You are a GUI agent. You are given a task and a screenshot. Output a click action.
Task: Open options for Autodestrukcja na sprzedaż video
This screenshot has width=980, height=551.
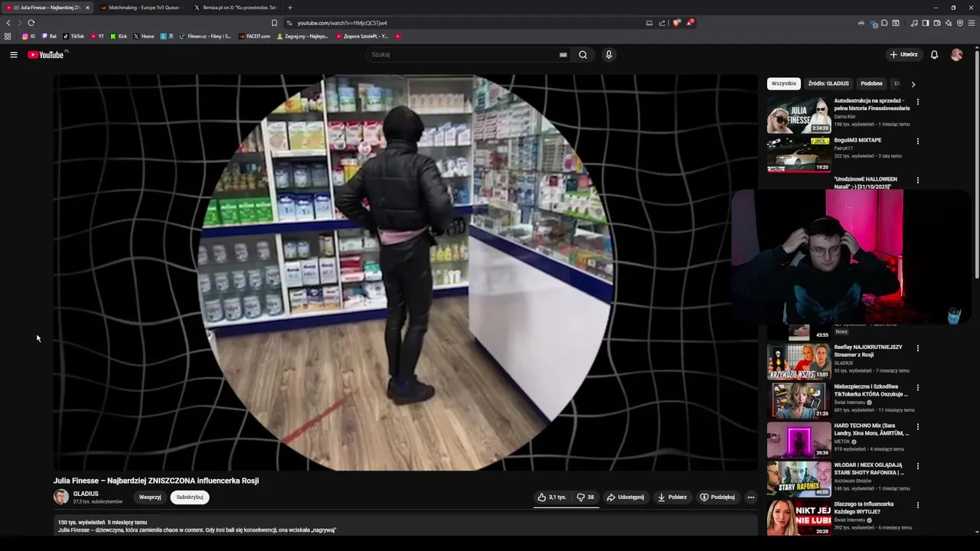pos(917,102)
